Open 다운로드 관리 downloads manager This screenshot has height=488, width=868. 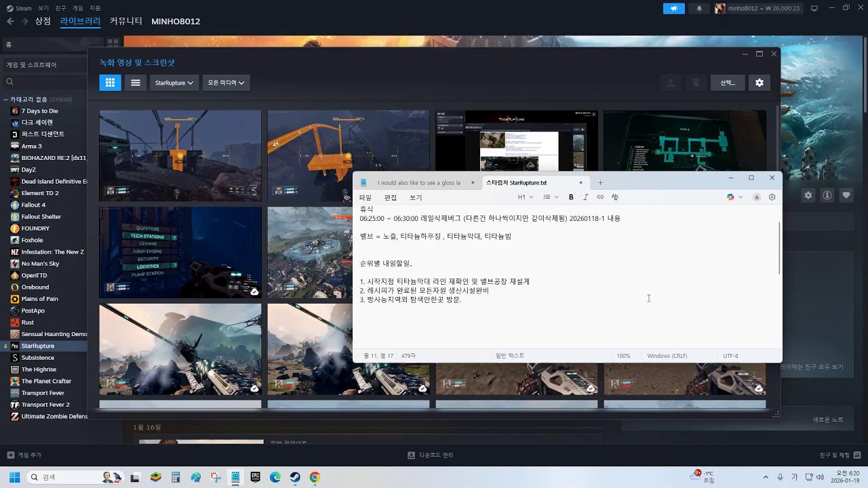[x=431, y=455]
